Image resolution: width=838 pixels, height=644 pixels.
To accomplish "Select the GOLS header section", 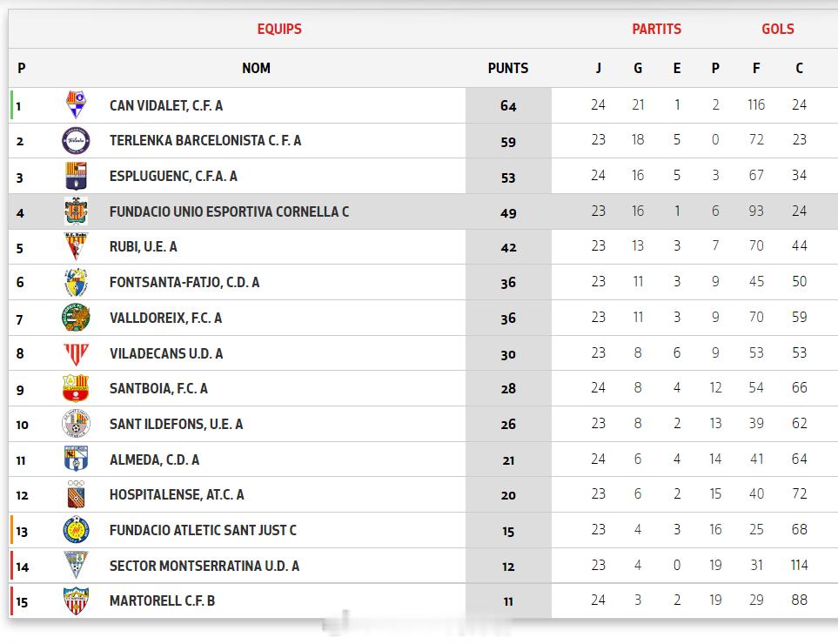I will (x=778, y=29).
